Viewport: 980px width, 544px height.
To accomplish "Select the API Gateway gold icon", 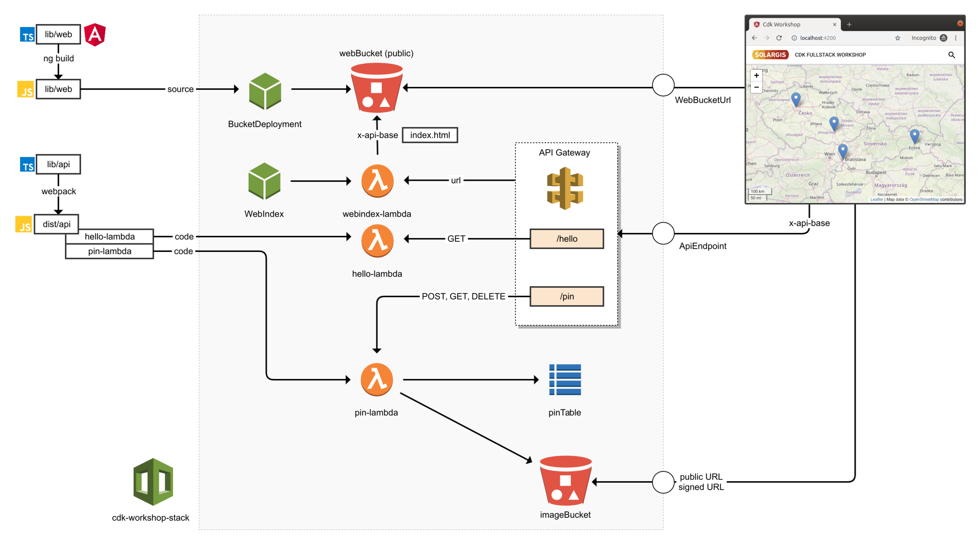I will pyautogui.click(x=565, y=188).
